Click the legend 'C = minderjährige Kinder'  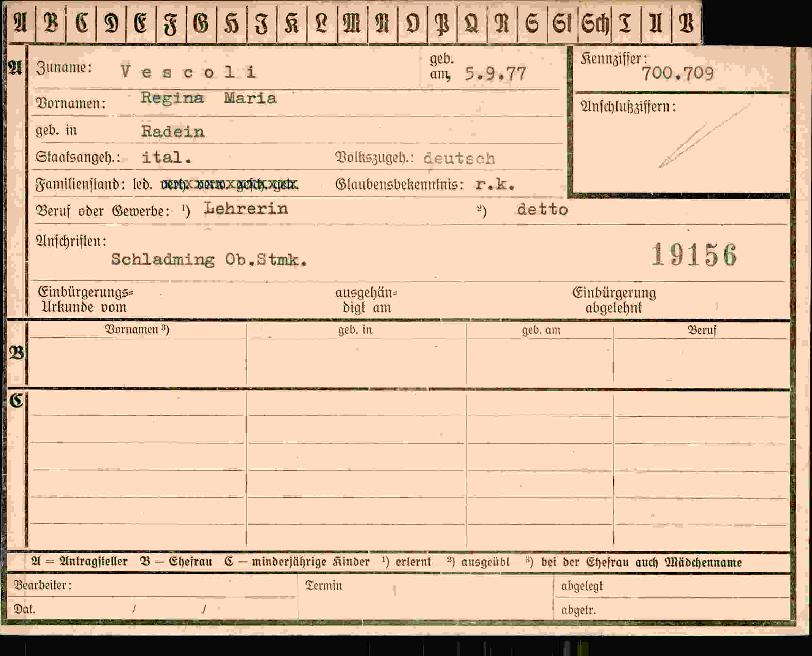click(297, 562)
